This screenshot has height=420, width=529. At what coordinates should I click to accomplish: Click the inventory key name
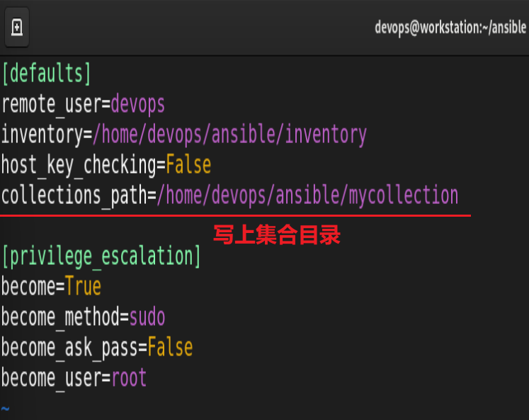pyautogui.click(x=42, y=135)
